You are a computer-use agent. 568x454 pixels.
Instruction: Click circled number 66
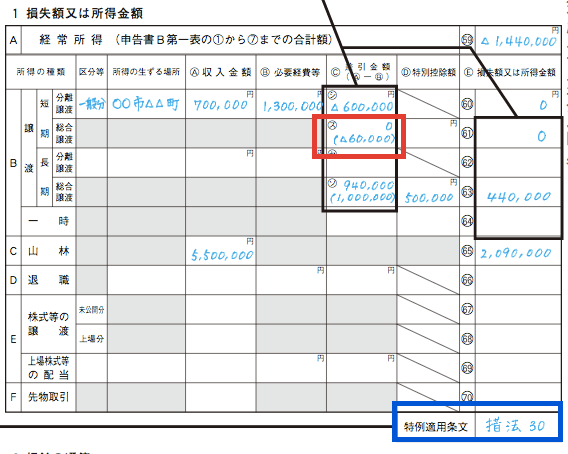(467, 280)
